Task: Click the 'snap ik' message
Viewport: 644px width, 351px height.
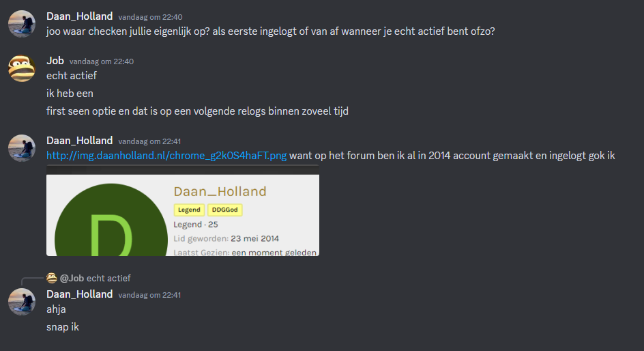Action: pyautogui.click(x=63, y=327)
